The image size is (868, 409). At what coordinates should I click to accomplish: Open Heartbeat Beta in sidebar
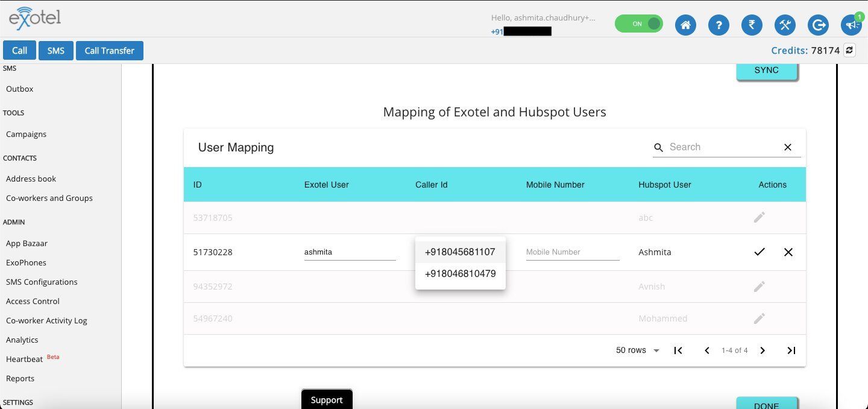point(33,359)
